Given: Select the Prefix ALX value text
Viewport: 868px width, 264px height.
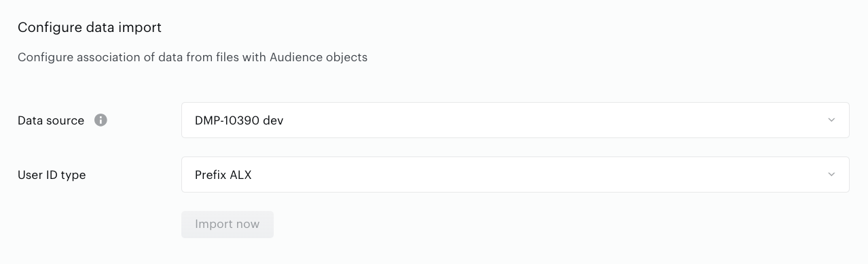Looking at the screenshot, I should [223, 175].
